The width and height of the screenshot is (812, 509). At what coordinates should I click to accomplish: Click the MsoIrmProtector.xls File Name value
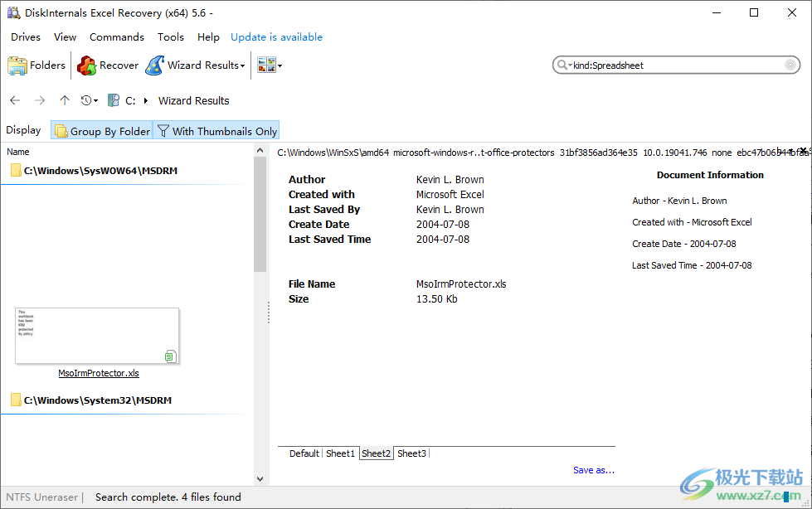pos(461,284)
